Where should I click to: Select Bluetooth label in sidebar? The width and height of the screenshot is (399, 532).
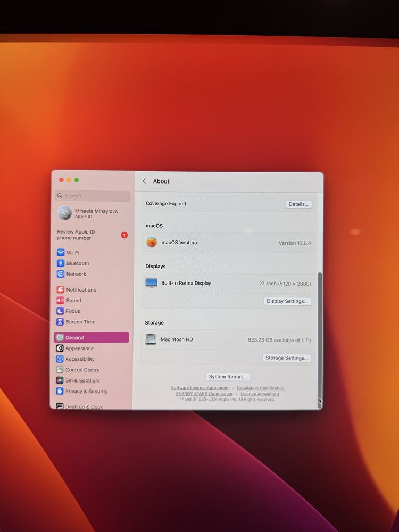point(78,263)
